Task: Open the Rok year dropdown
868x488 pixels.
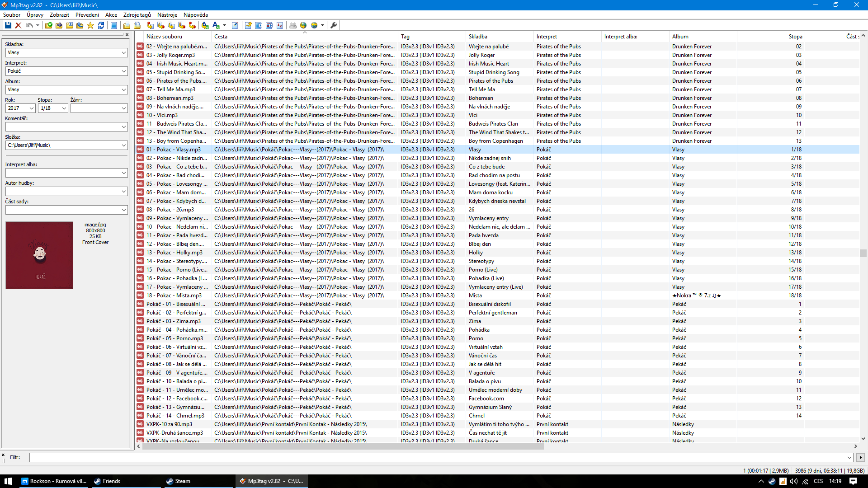Action: (x=31, y=108)
